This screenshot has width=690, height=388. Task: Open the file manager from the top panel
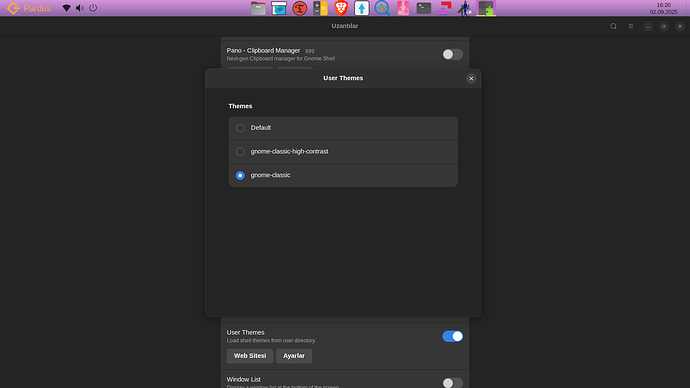[258, 8]
